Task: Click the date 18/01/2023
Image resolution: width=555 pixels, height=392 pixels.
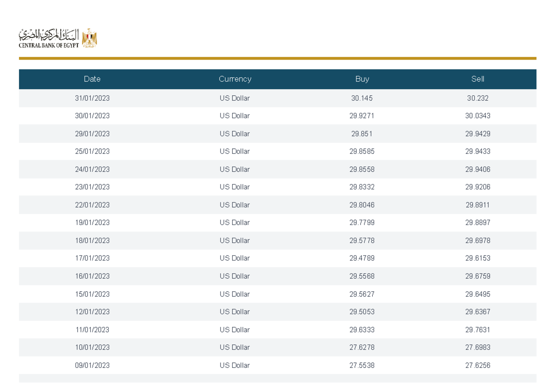Action: click(92, 241)
